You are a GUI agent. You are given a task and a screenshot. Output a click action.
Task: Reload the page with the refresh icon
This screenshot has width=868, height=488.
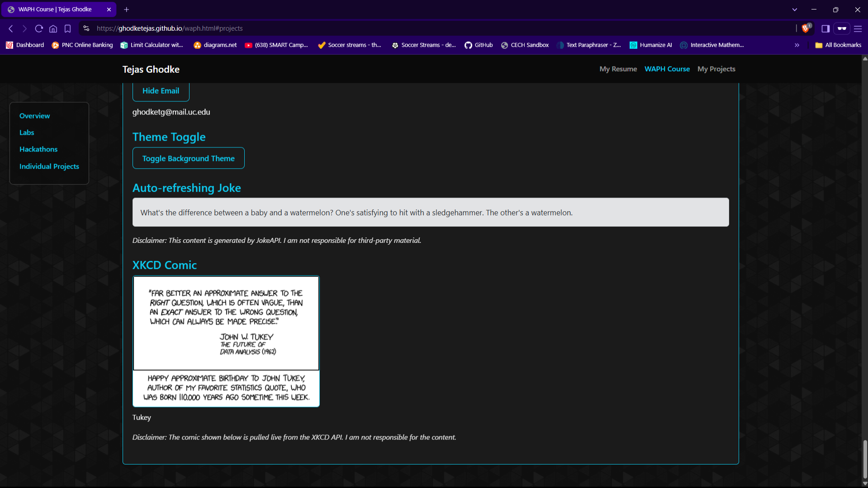click(x=39, y=28)
